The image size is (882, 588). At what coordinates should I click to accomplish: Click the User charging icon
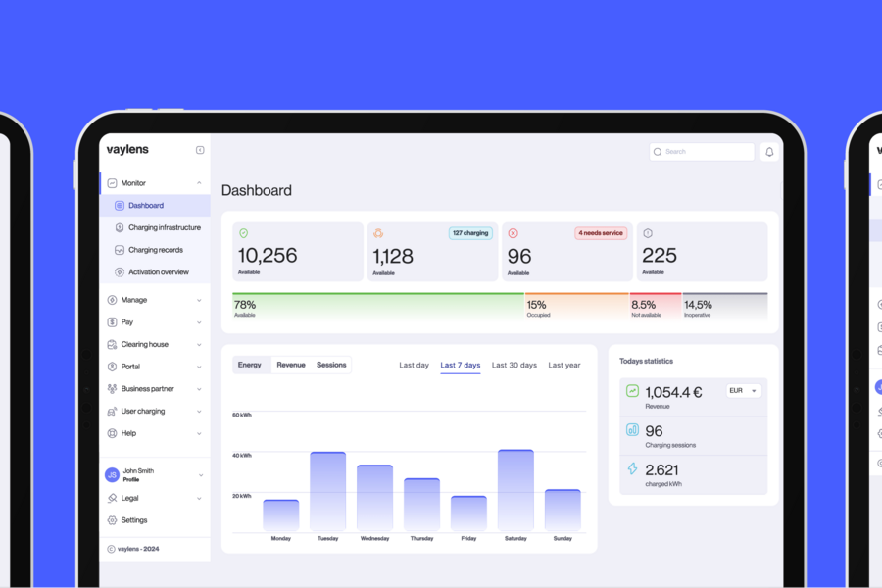tap(112, 412)
